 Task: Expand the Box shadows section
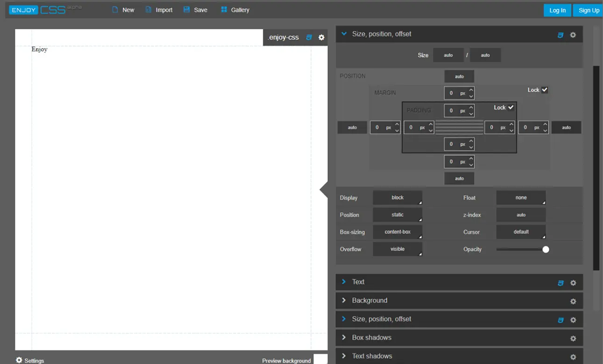point(344,337)
